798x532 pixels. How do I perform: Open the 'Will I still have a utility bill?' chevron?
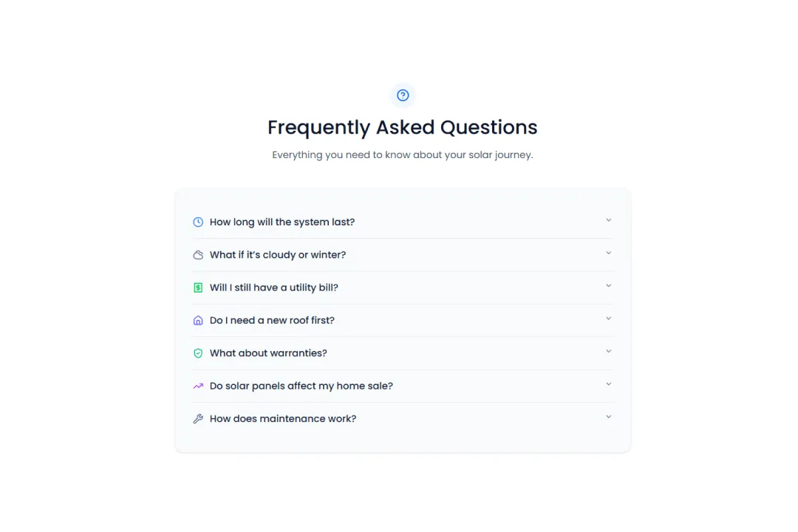[608, 285]
